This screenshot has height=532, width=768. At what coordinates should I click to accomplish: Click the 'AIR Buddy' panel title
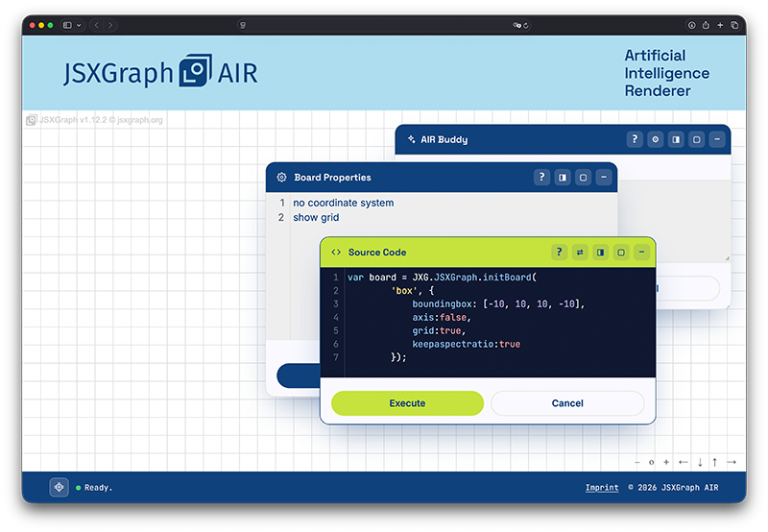[444, 139]
